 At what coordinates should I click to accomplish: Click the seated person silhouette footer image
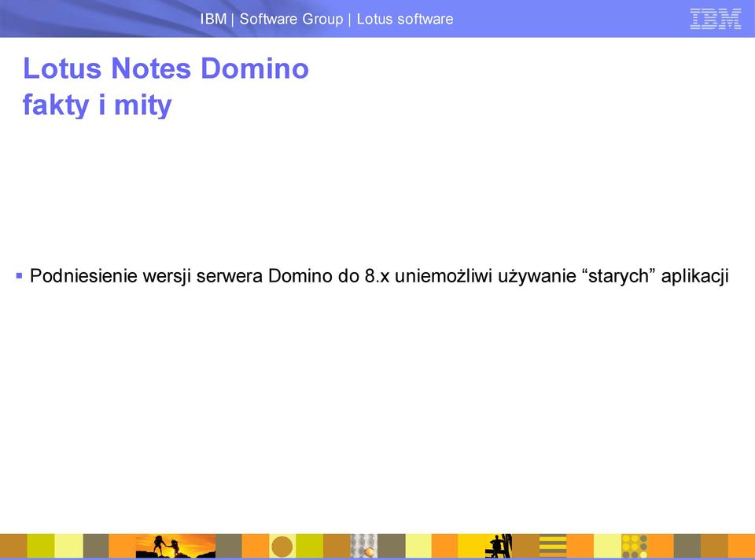(499, 546)
